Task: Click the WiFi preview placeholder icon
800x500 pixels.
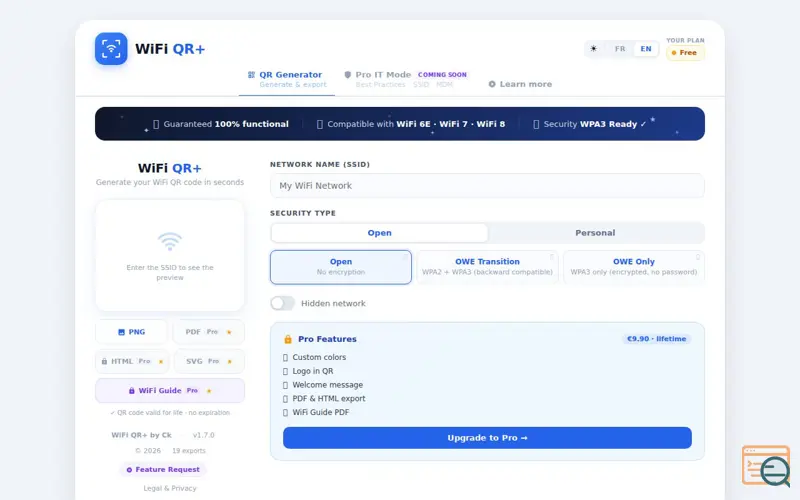Action: (x=170, y=242)
